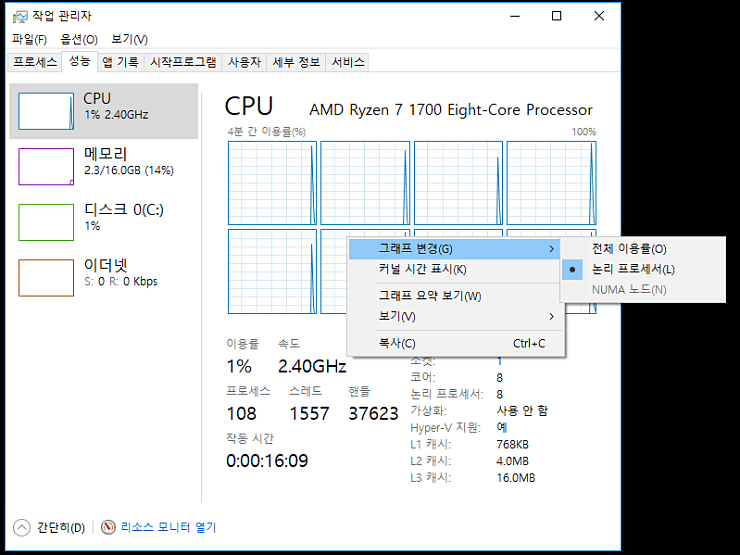Click the 논리 프로세서 count label
740x555 pixels.
[x=447, y=394]
